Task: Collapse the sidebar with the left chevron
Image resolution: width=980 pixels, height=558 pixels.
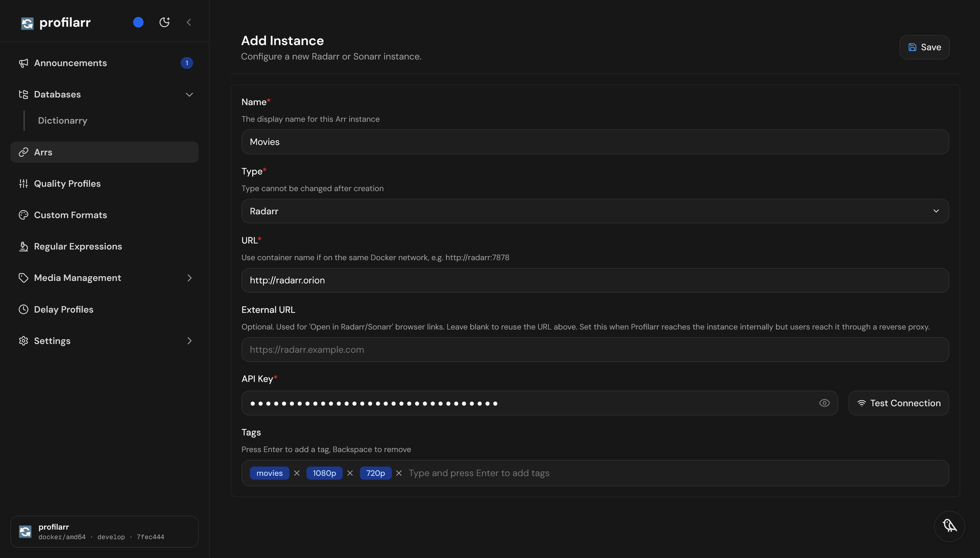Action: (x=189, y=22)
